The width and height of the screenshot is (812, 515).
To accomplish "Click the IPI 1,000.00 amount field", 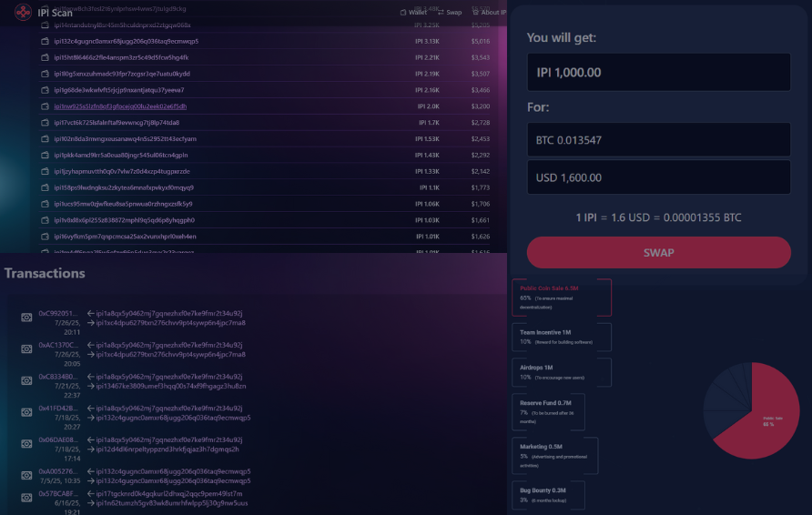I will coord(650,73).
